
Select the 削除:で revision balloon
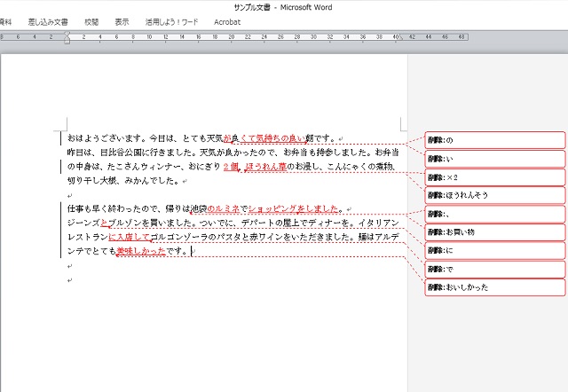click(x=494, y=270)
